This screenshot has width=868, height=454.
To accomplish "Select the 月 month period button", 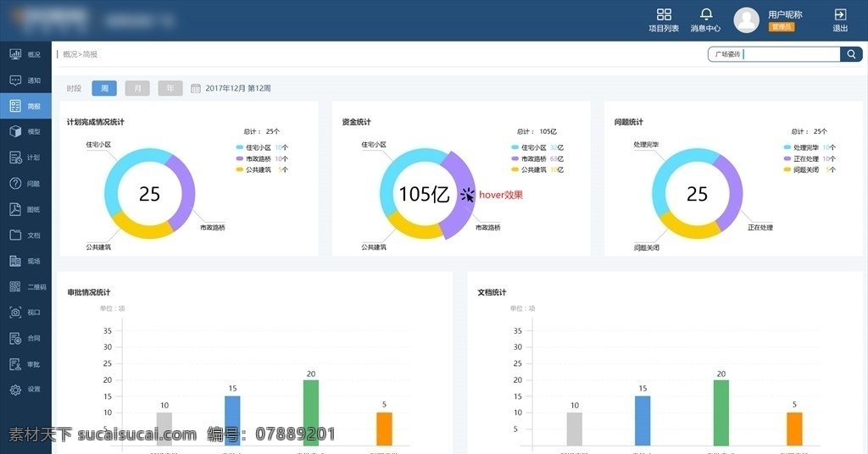I will tap(137, 88).
